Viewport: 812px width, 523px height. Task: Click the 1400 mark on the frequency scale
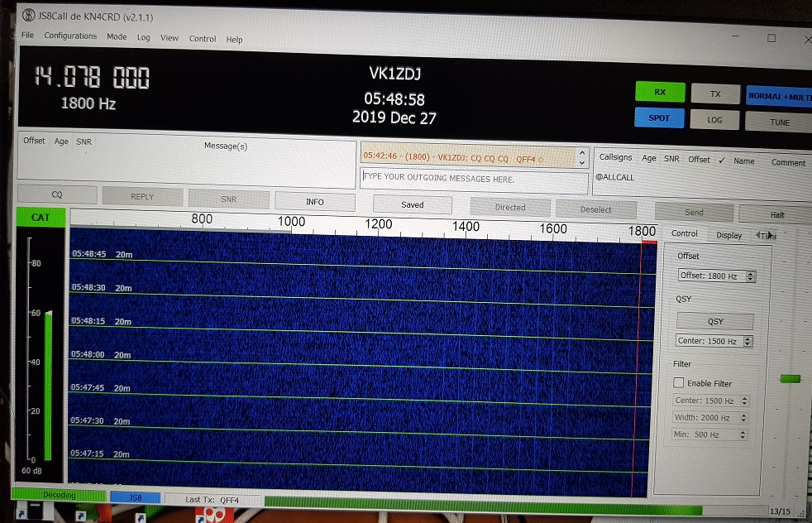[x=466, y=227]
